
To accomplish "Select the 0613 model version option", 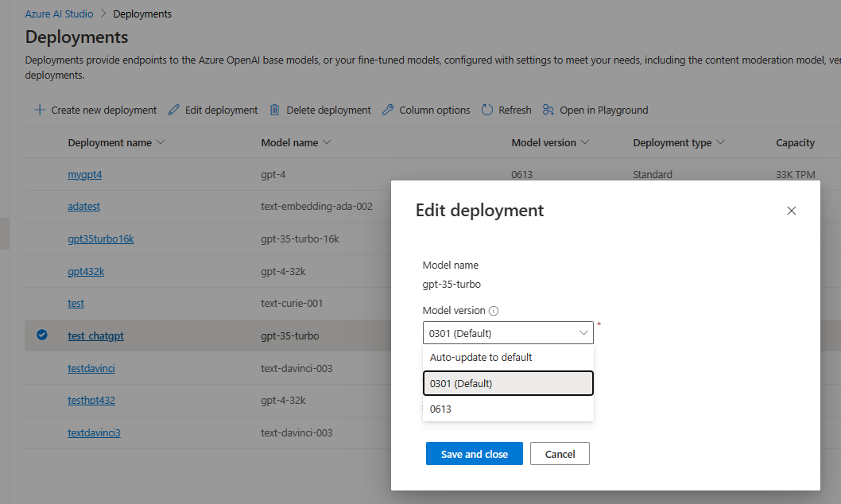I will (x=508, y=409).
